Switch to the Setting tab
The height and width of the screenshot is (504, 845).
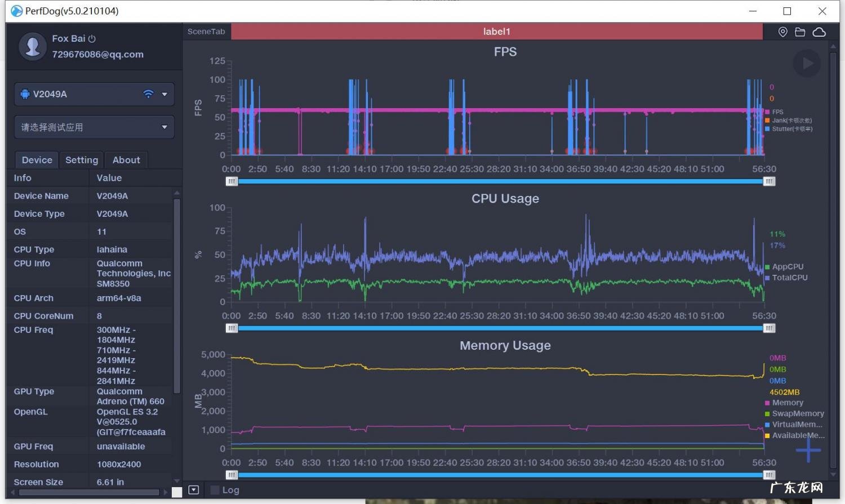point(82,160)
